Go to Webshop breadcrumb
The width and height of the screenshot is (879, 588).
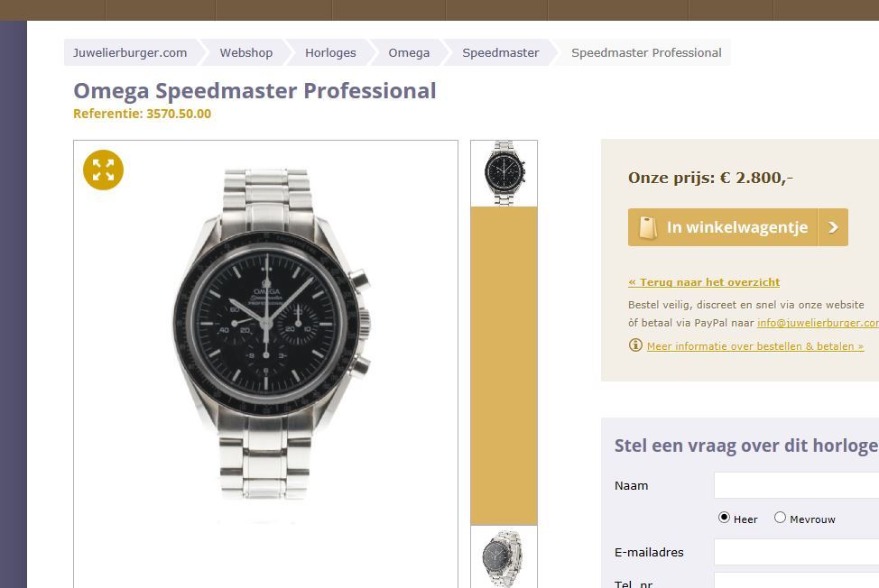(246, 52)
